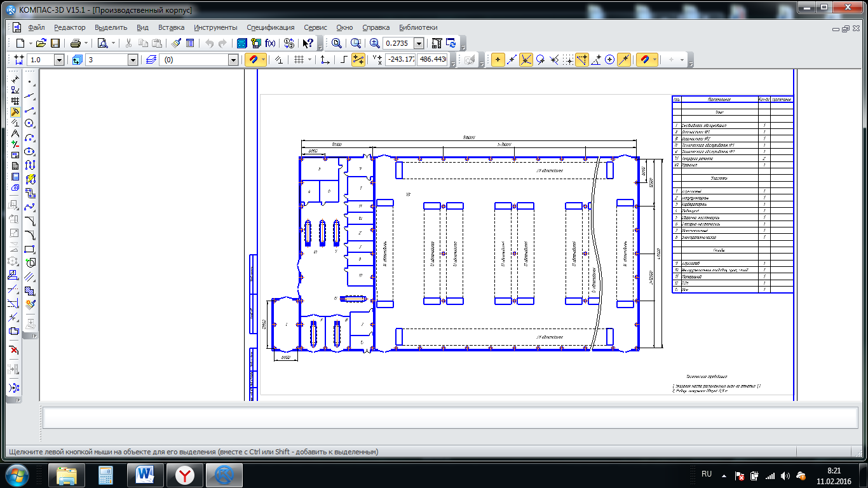
Task: Open the grid settings icon
Action: tap(298, 60)
